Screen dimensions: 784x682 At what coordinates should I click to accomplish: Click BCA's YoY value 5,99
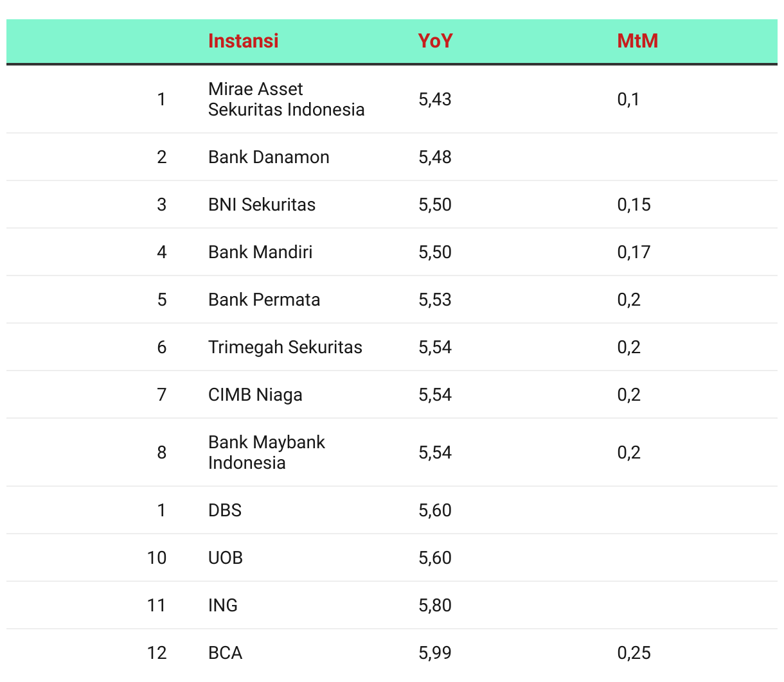pyautogui.click(x=435, y=653)
